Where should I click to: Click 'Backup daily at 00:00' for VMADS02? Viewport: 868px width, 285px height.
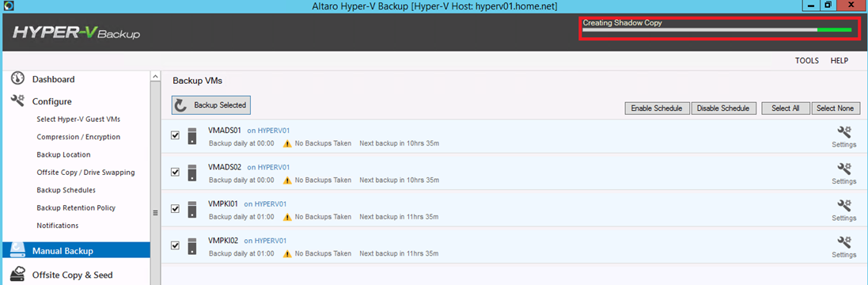241,180
